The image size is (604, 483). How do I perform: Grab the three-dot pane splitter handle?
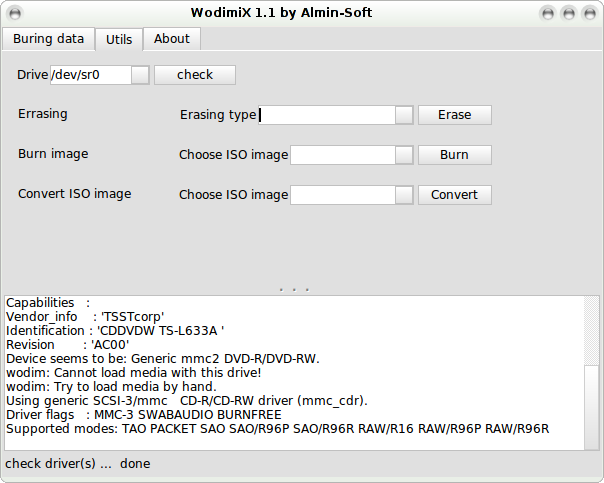point(294,290)
